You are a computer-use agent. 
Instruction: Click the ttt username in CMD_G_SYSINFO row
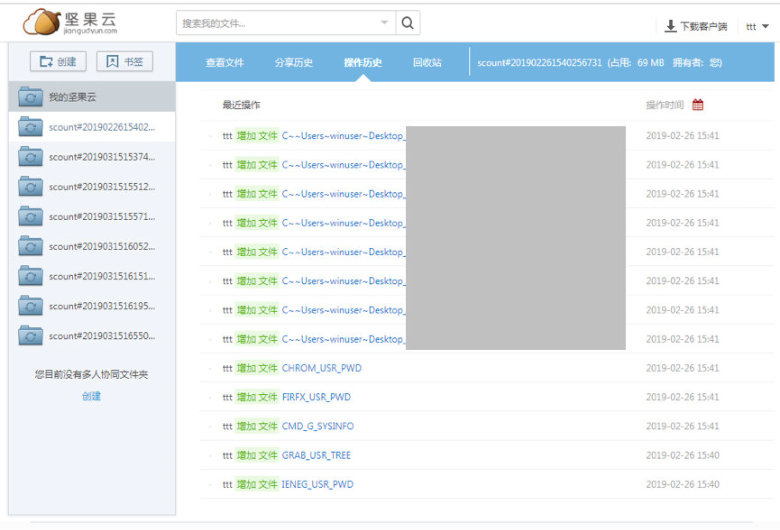pos(227,426)
